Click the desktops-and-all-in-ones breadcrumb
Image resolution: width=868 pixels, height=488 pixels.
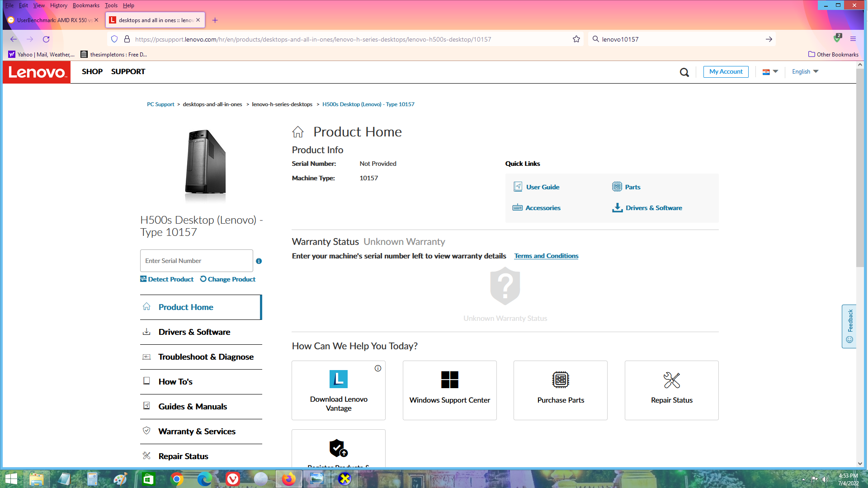pos(212,104)
